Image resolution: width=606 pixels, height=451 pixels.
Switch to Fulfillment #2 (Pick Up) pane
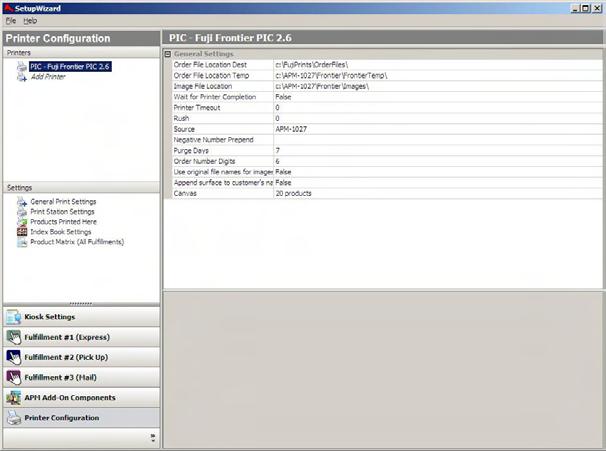[82, 357]
